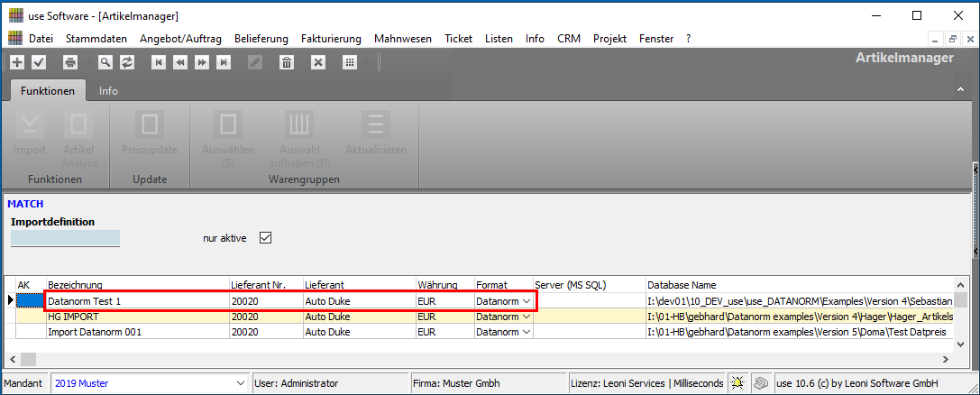Open the Projekt menu

point(610,39)
